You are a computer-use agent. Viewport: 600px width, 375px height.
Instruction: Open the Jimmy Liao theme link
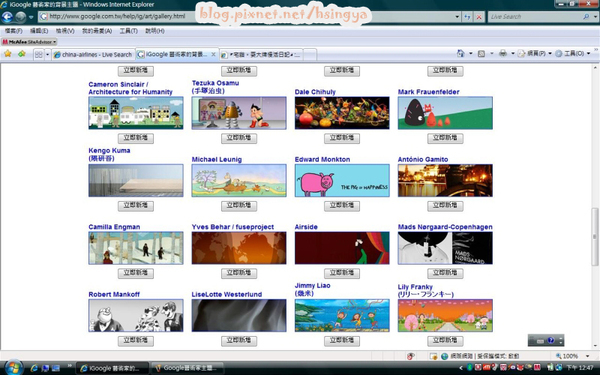312,289
